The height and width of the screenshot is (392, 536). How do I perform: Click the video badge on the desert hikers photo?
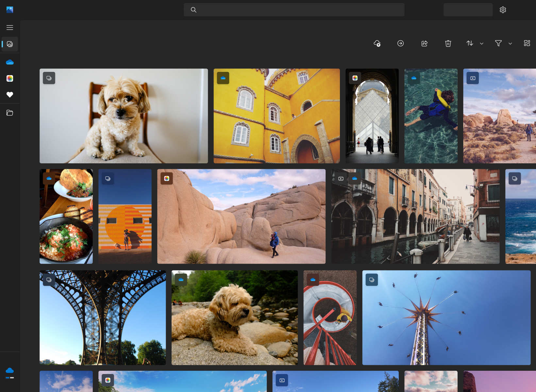(x=473, y=78)
